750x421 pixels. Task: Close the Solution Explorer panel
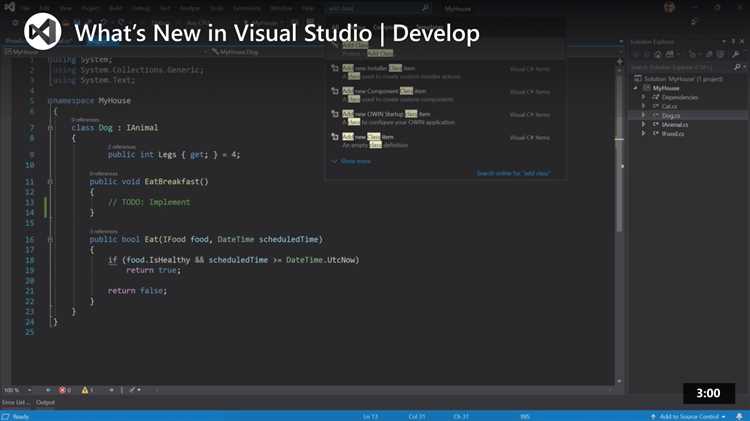742,42
